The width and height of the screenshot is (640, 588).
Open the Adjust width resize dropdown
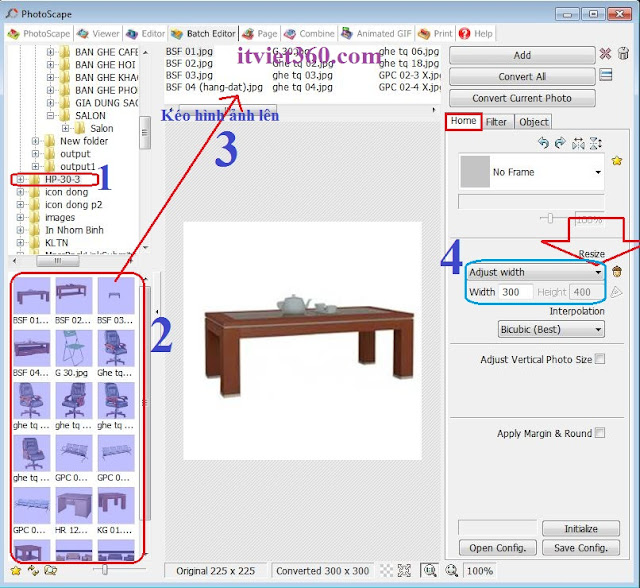pyautogui.click(x=535, y=272)
